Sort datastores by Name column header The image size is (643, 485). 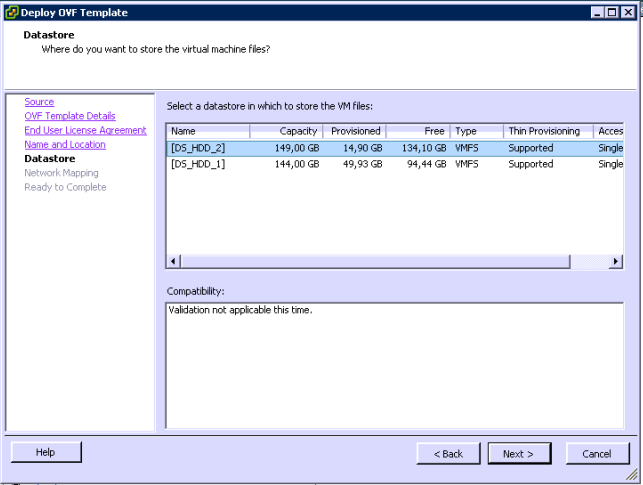point(208,131)
